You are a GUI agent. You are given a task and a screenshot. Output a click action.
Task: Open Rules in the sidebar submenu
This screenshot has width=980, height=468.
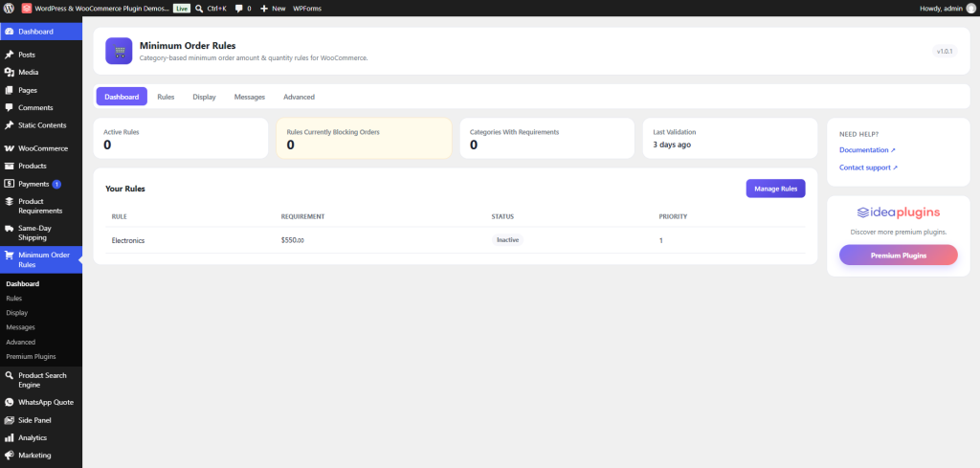click(x=13, y=298)
